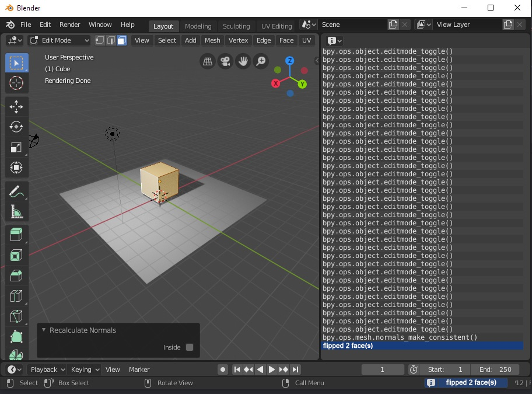Viewport: 532px width, 394px height.
Task: Activate the Inset Faces tool
Action: pyautogui.click(x=16, y=255)
